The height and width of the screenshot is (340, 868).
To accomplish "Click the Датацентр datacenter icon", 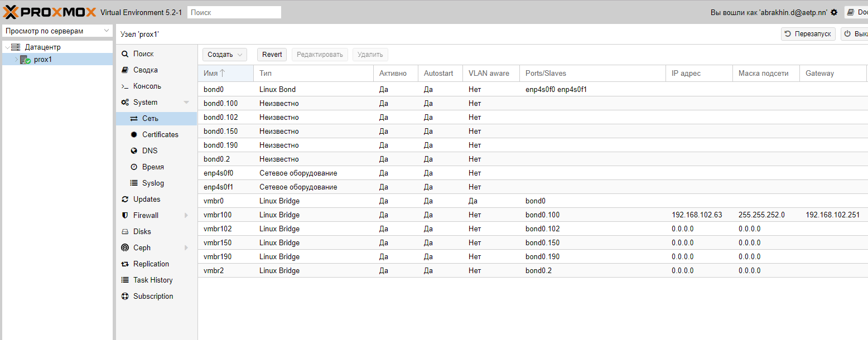I will click(16, 47).
